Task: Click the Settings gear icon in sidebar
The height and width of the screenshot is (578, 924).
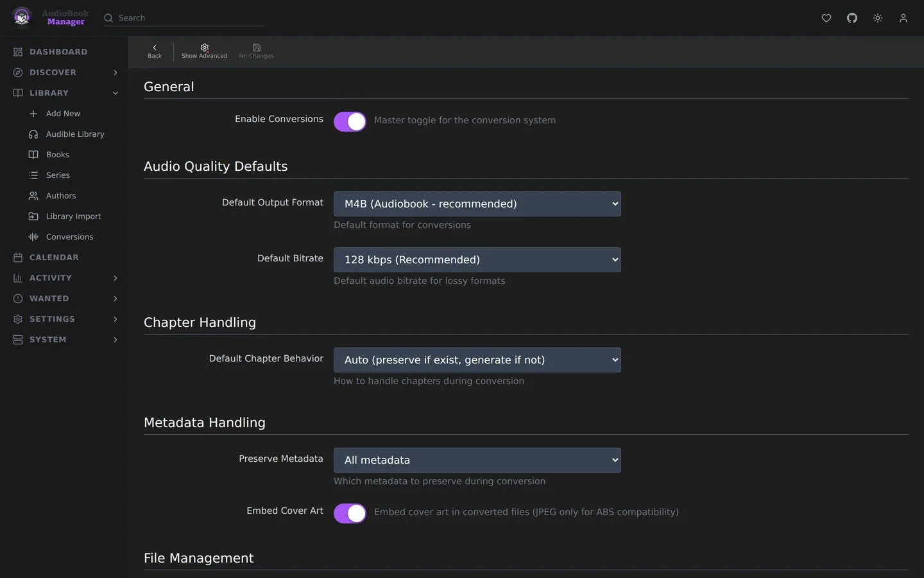Action: [18, 319]
